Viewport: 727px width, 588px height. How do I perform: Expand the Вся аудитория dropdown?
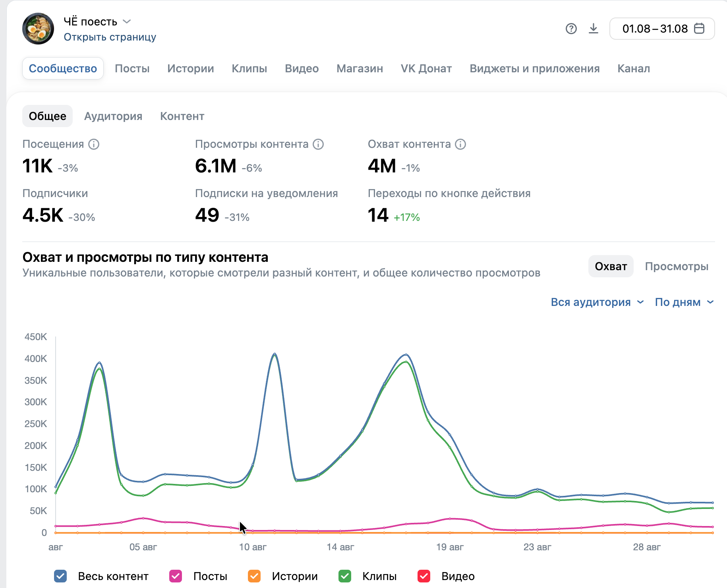(597, 302)
